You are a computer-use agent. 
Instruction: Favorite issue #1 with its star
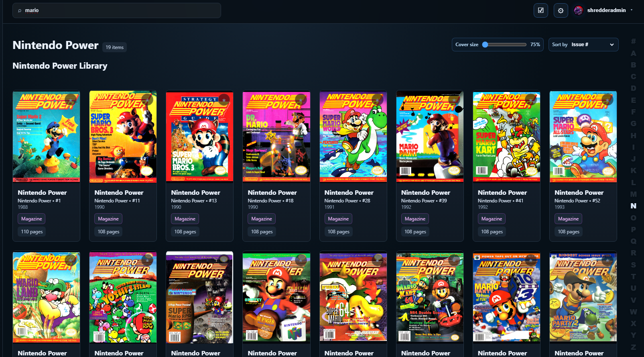pyautogui.click(x=71, y=100)
